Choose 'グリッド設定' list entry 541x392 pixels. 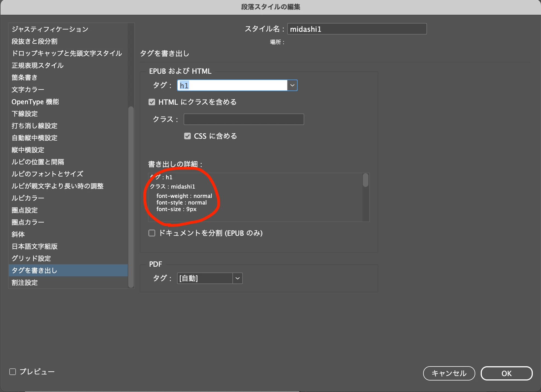pos(31,259)
